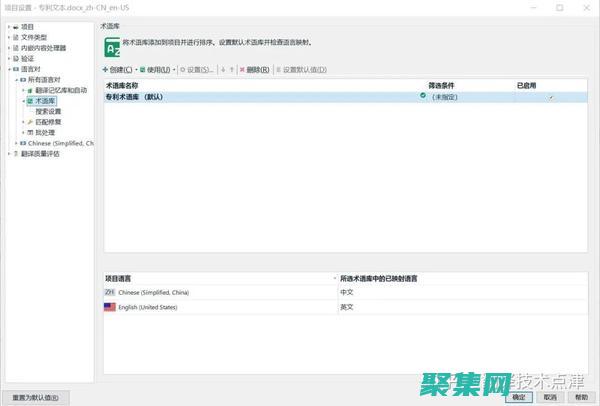Click the 文件类型 node icon
600x406 pixels.
coord(16,38)
